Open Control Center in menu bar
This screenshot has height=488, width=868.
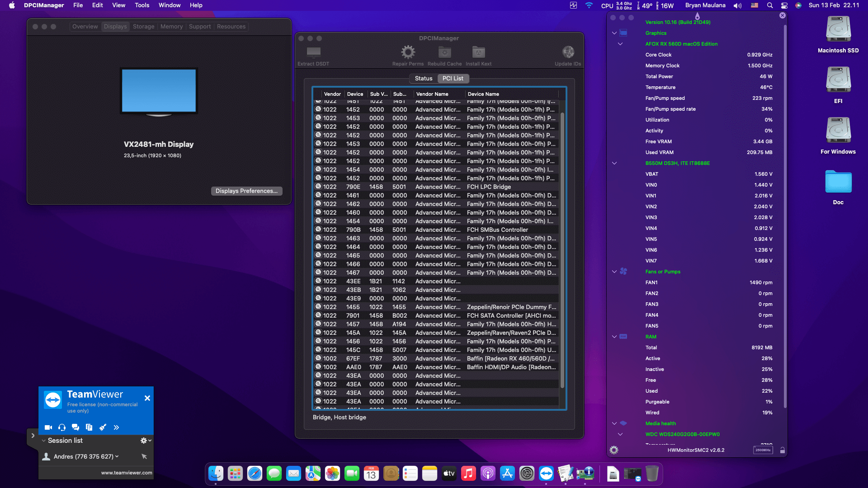pyautogui.click(x=784, y=5)
